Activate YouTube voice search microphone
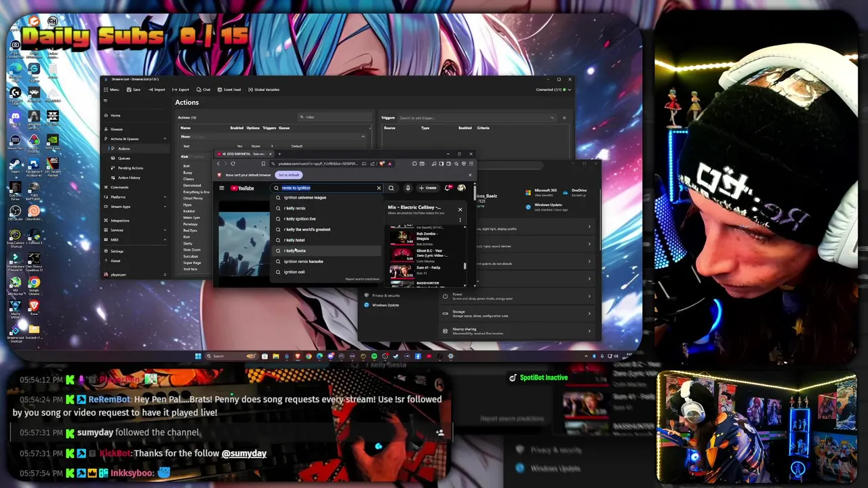This screenshot has height=488, width=868. coord(408,188)
